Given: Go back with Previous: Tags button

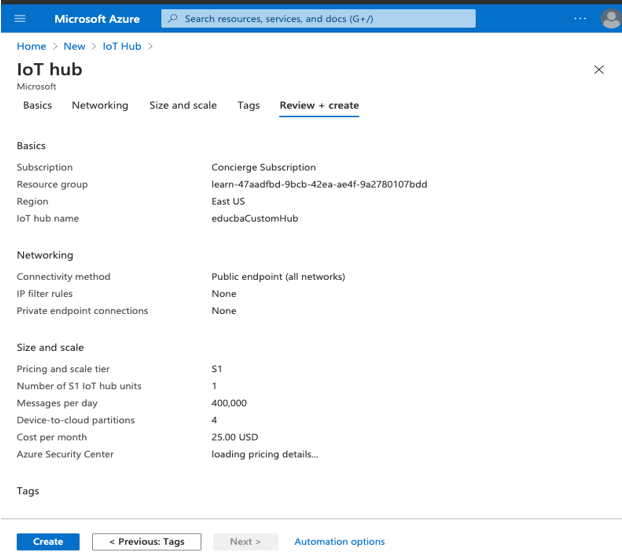Looking at the screenshot, I should coord(147,542).
